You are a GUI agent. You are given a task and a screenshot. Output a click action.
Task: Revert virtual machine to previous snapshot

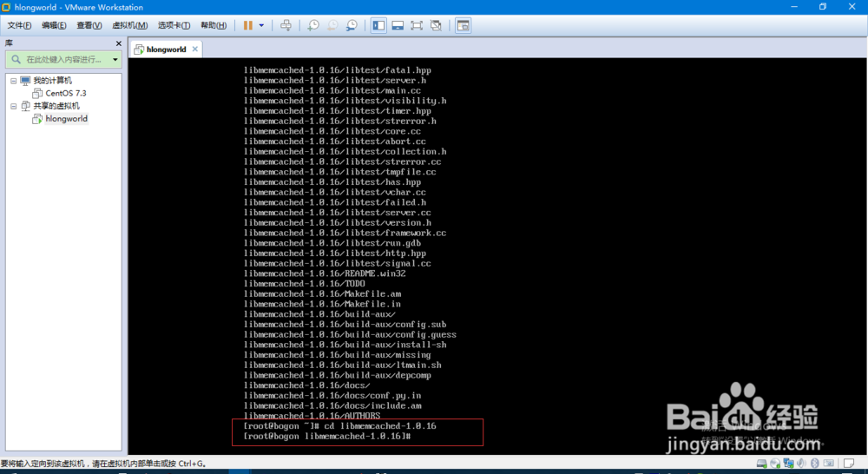tap(332, 25)
